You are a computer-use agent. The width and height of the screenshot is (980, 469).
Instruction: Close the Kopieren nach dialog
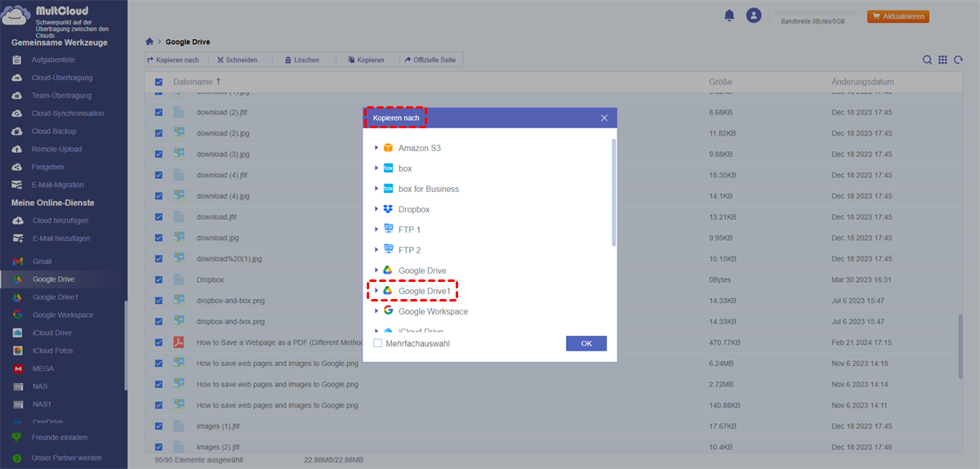(x=604, y=118)
